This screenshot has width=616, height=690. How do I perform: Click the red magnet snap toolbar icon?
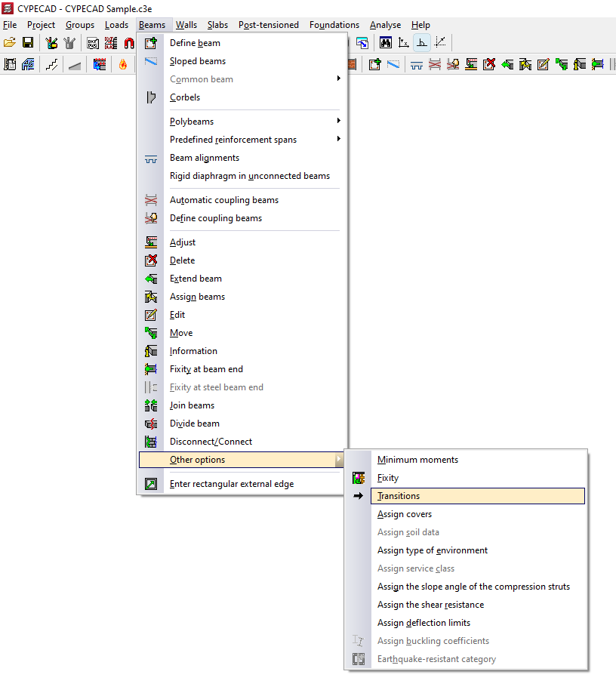(129, 43)
